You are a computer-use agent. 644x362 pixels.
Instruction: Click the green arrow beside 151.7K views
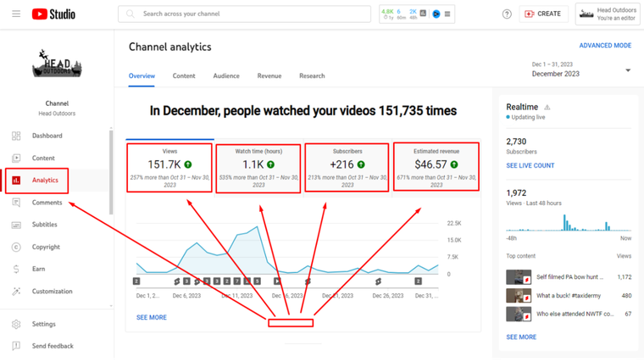pyautogui.click(x=188, y=164)
